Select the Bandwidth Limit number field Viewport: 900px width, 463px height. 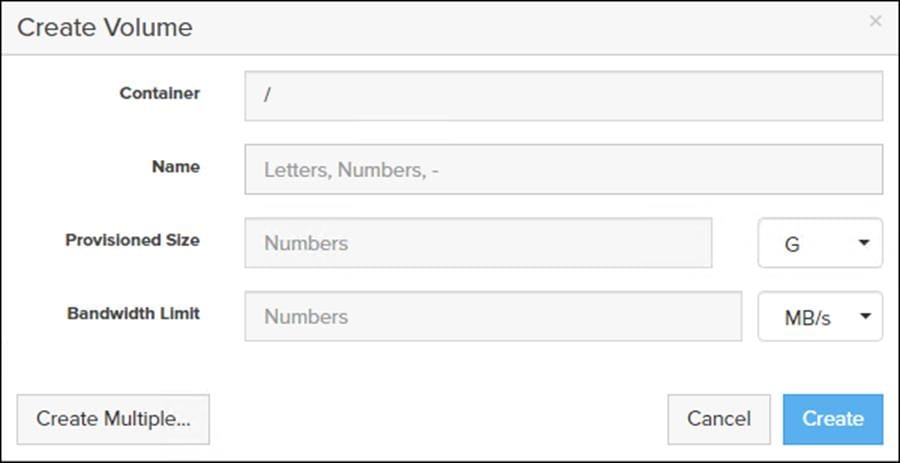point(493,316)
